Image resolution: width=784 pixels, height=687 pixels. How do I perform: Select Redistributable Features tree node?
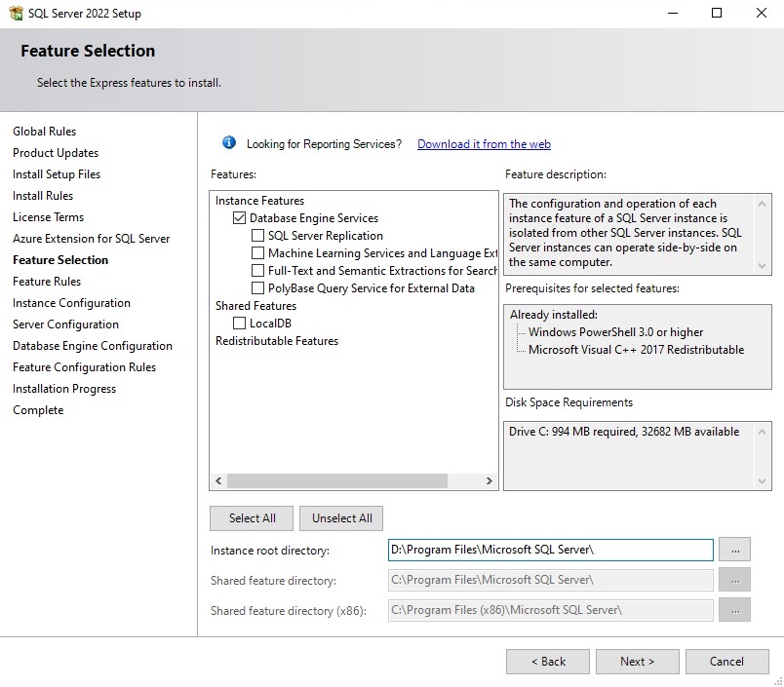(277, 341)
